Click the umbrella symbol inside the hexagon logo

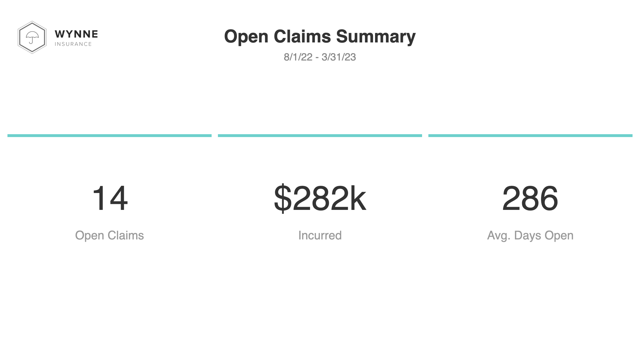pos(32,37)
